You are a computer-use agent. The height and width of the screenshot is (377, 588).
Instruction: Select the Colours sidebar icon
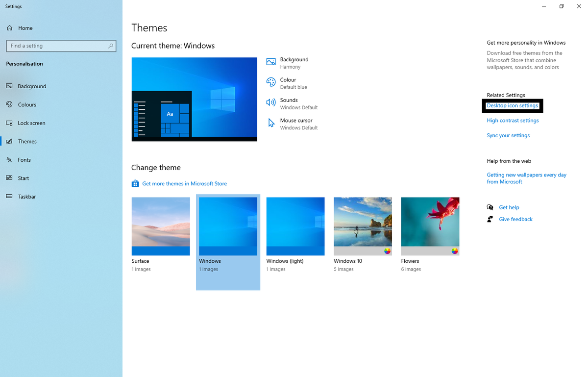click(x=10, y=104)
